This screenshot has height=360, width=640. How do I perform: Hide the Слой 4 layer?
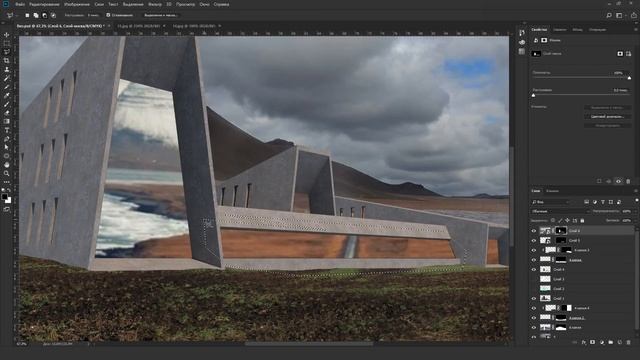[534, 269]
